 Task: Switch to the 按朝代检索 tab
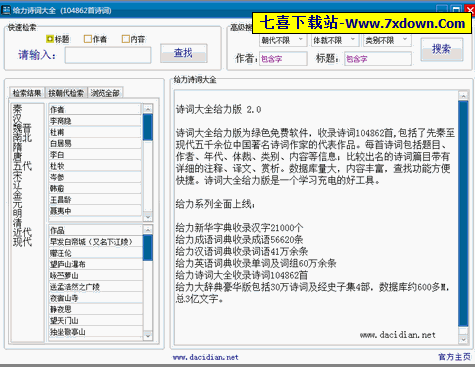(x=66, y=93)
